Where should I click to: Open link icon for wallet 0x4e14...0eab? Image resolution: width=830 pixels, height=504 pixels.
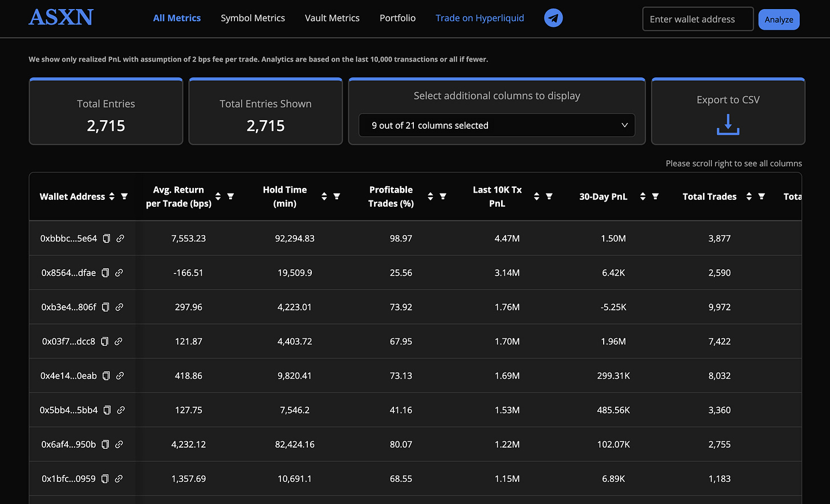(120, 376)
